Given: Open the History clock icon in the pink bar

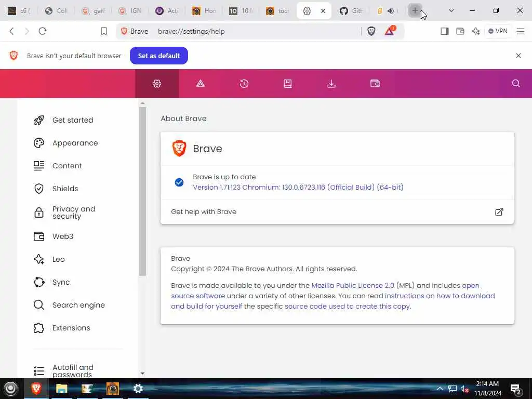Looking at the screenshot, I should pyautogui.click(x=244, y=84).
